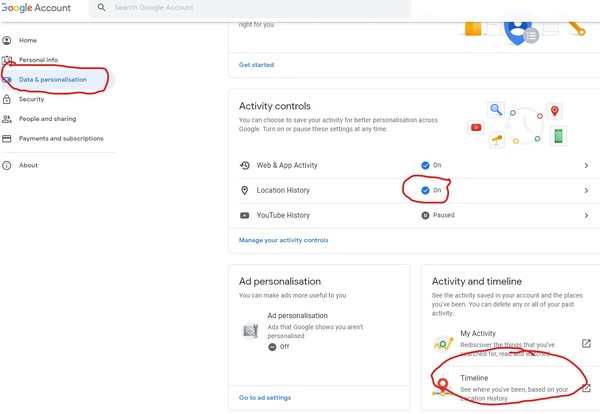Open the Ad personalisation item title
Screen dimensions: 600x414
point(298,316)
